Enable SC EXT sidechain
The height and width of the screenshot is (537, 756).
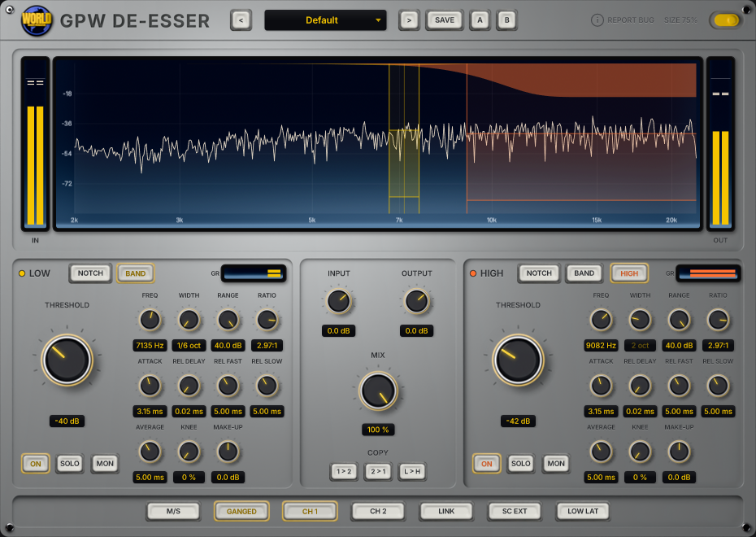coord(515,512)
